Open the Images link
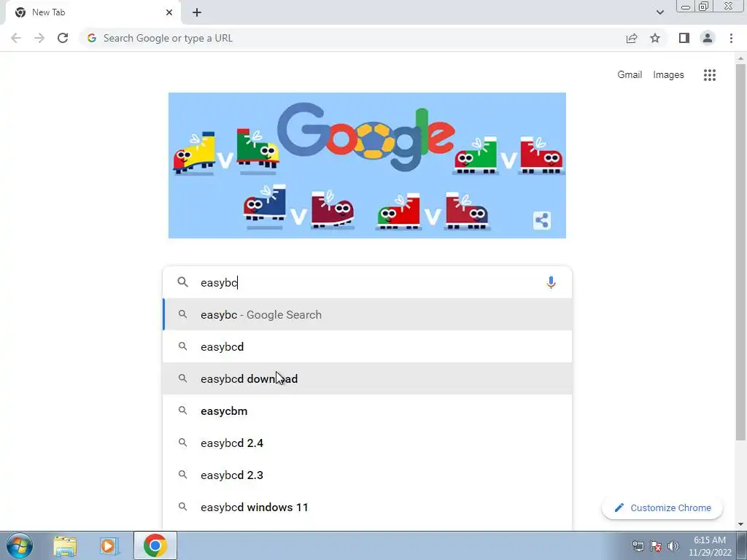This screenshot has width=747, height=560. click(x=668, y=75)
